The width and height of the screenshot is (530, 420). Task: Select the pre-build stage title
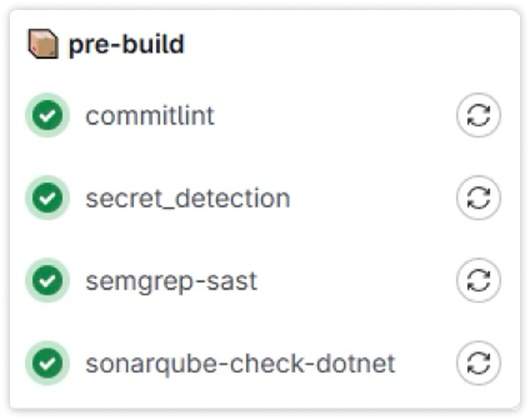click(x=126, y=44)
